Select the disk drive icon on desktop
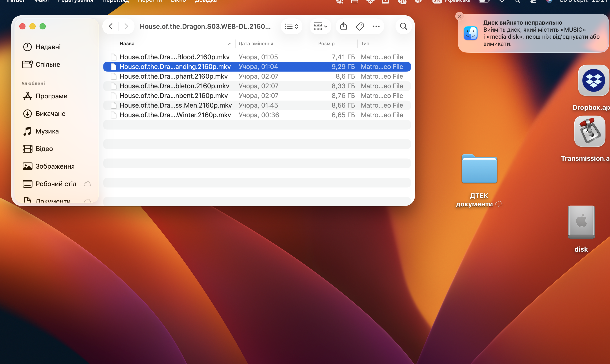The height and width of the screenshot is (364, 610). [x=581, y=222]
